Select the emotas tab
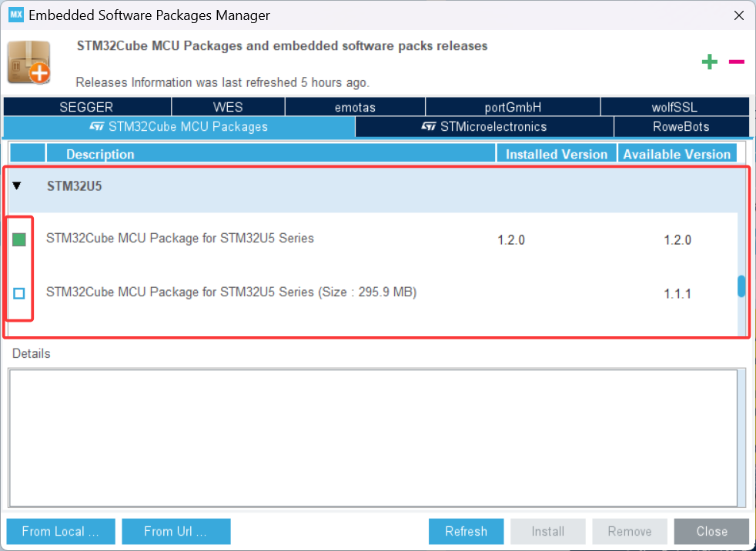This screenshot has height=551, width=756. point(356,106)
